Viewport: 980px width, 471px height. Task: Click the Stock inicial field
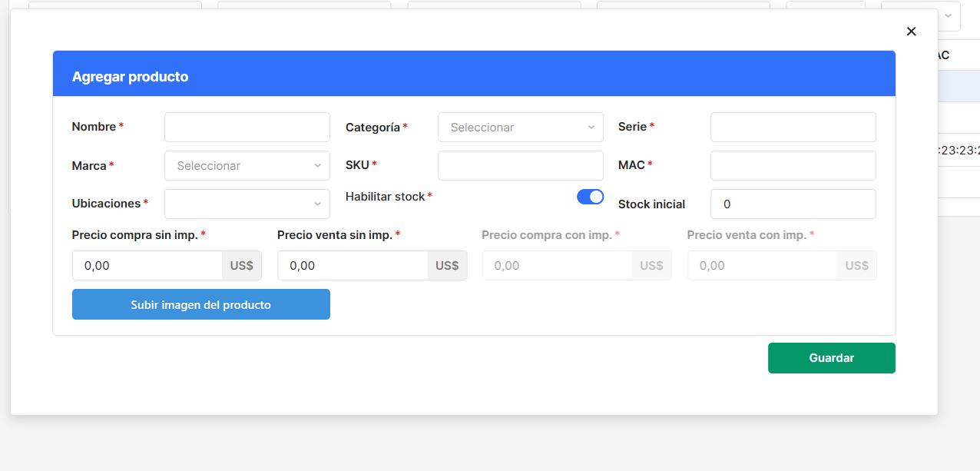coord(793,204)
